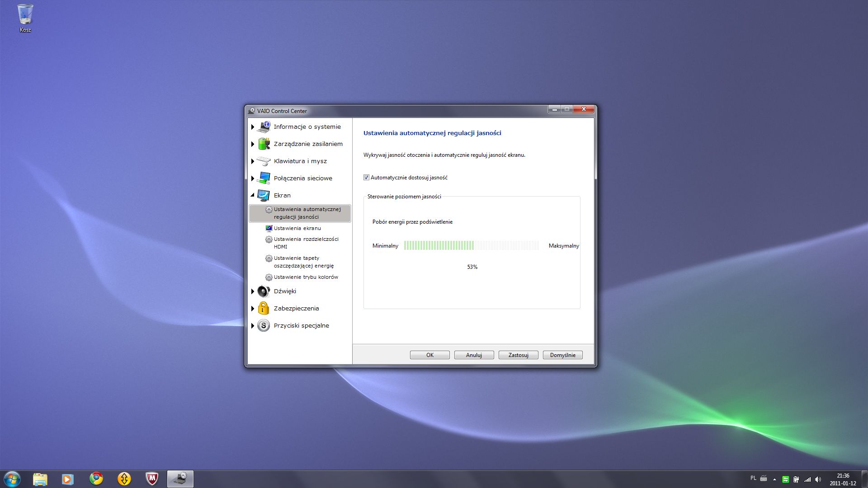The width and height of the screenshot is (868, 488).
Task: Launch Google Chrome from the taskbar
Action: tap(96, 479)
